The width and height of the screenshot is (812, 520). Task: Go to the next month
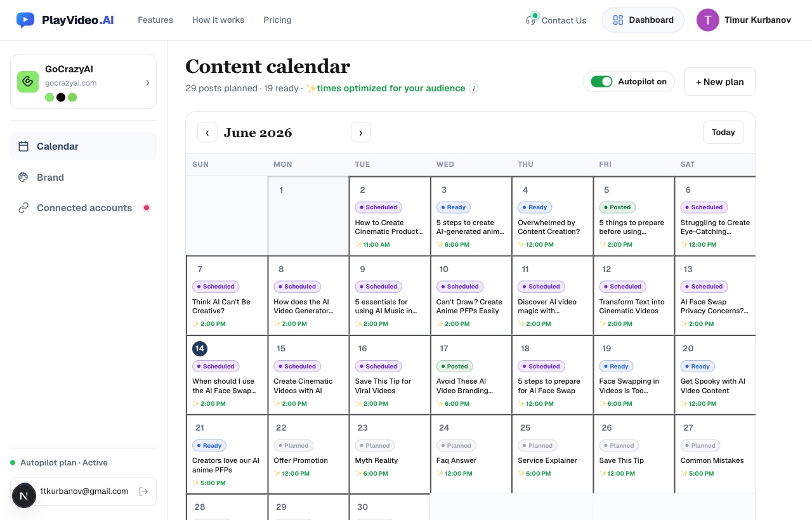(x=361, y=133)
